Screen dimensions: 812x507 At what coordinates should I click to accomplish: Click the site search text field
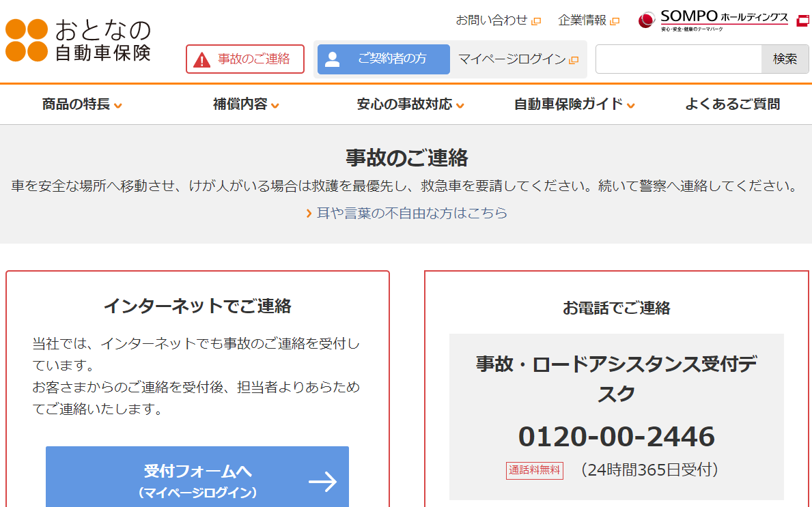coord(678,59)
